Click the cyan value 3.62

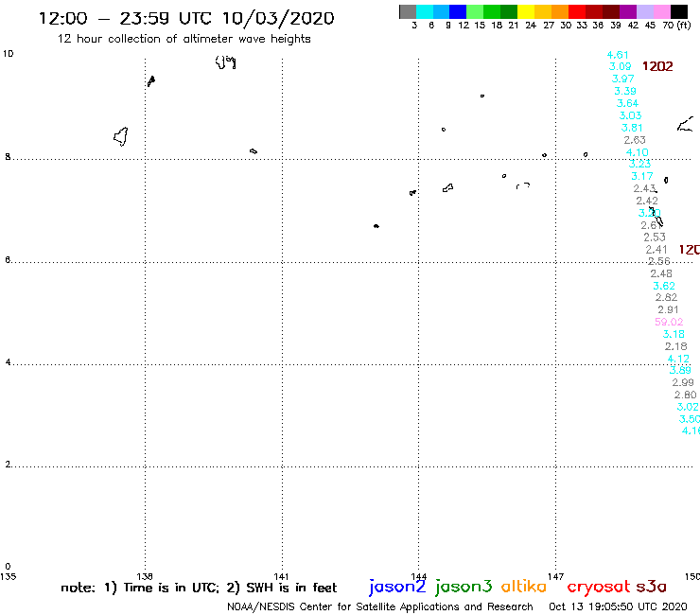(664, 286)
